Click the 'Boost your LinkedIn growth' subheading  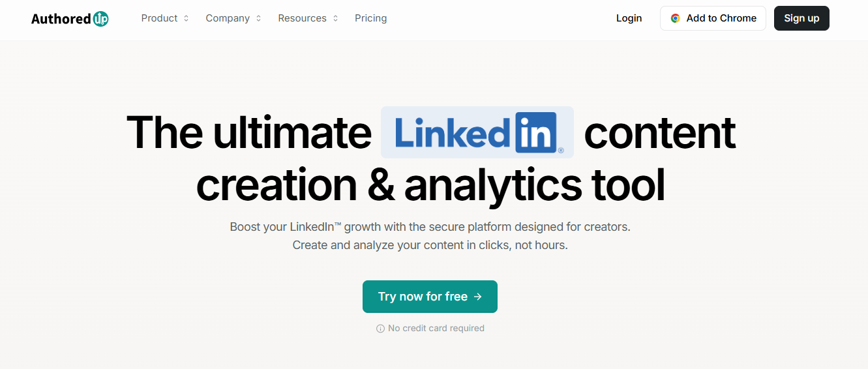pyautogui.click(x=430, y=227)
